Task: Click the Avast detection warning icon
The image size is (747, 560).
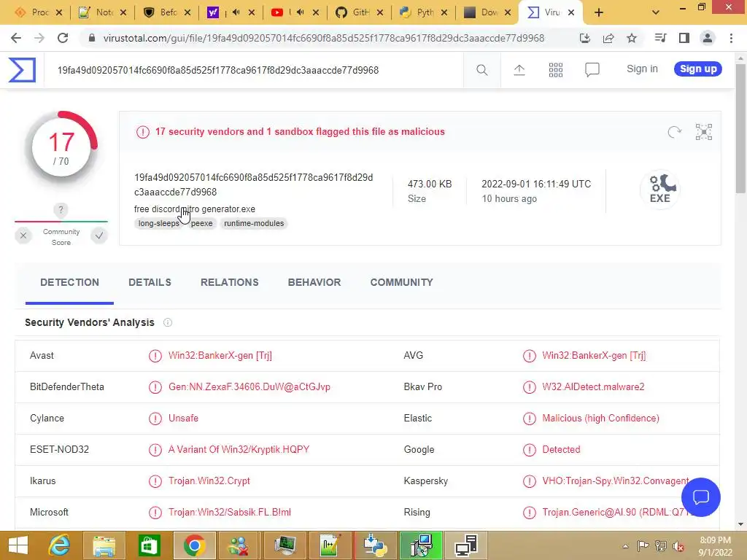Action: click(x=155, y=356)
